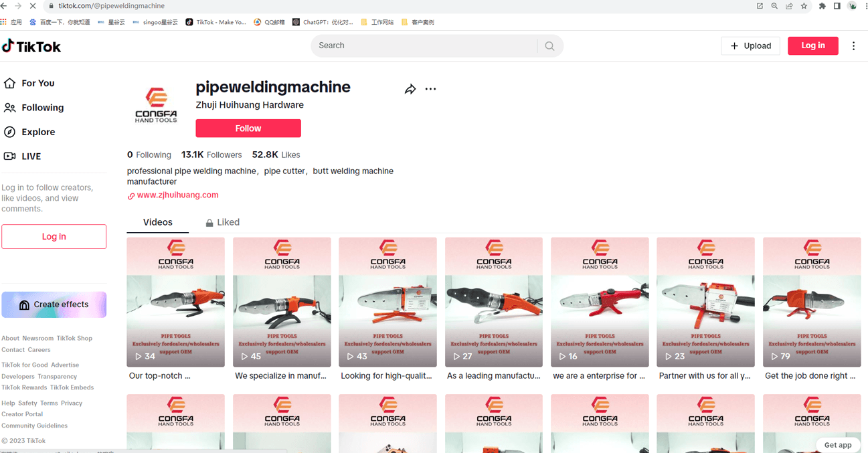Open the Developers footer link
868x453 pixels.
(x=18, y=377)
